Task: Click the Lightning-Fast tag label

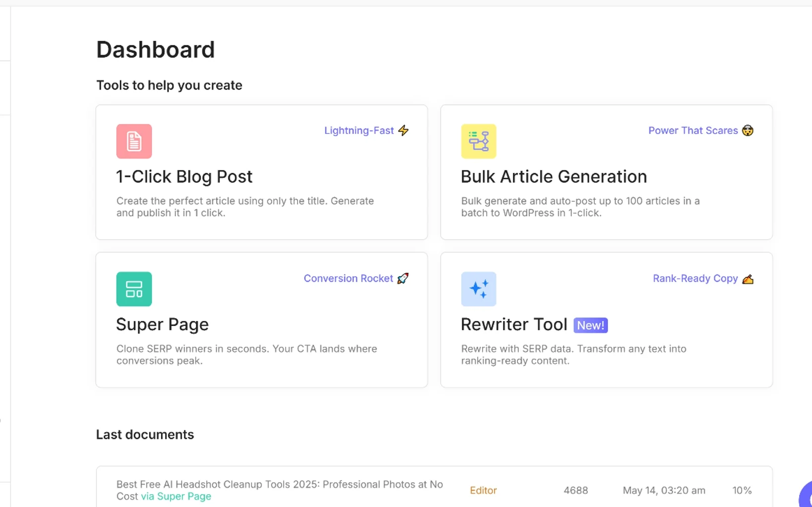Action: pyautogui.click(x=359, y=130)
